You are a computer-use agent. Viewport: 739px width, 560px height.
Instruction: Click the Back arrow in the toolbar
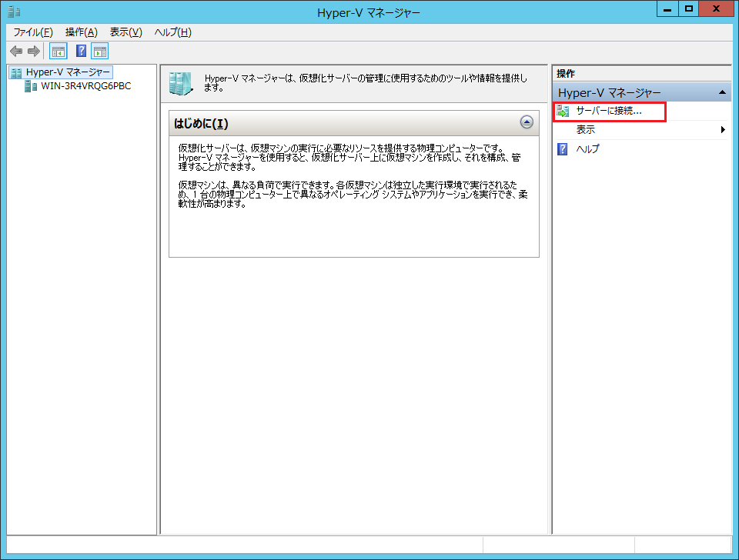click(x=15, y=52)
